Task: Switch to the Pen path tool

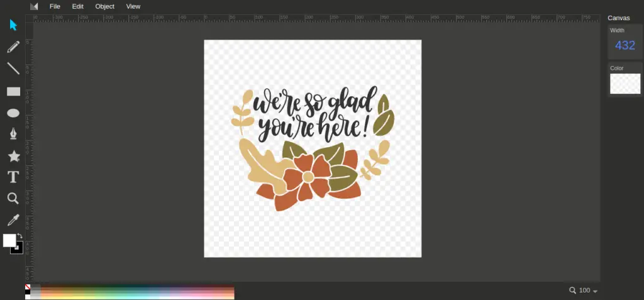Action: coord(13,134)
